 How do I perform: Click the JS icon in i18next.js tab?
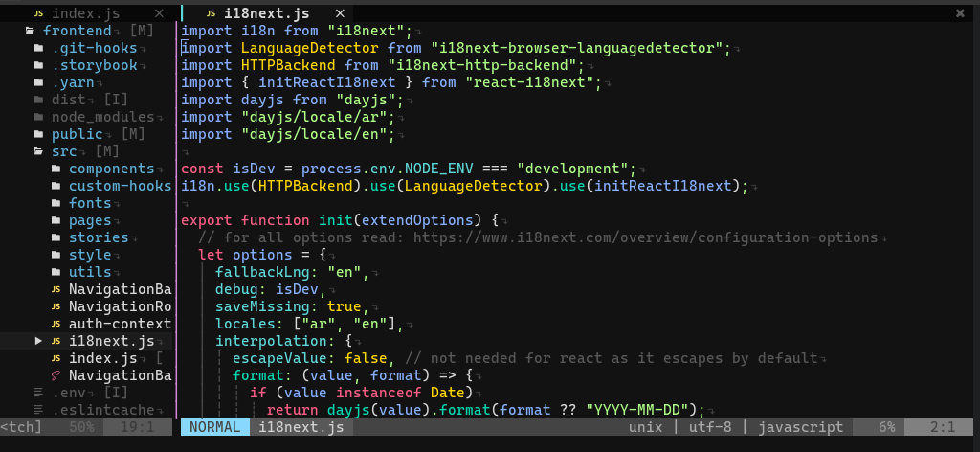(x=212, y=13)
